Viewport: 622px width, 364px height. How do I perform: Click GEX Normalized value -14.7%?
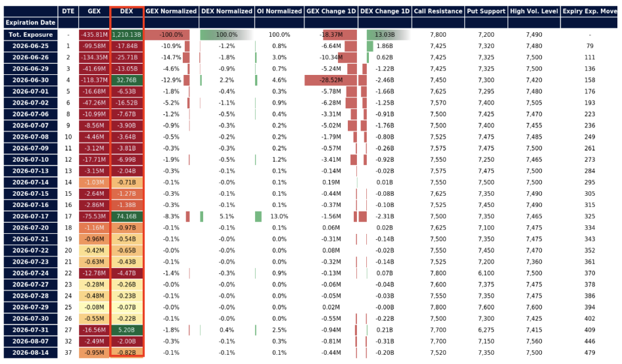click(x=171, y=57)
